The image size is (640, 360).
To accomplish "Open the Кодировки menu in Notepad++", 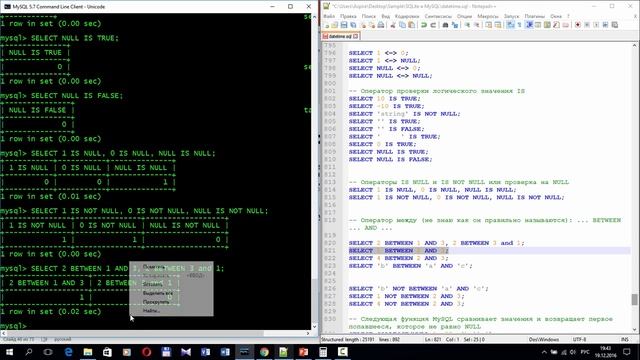I will [407, 16].
